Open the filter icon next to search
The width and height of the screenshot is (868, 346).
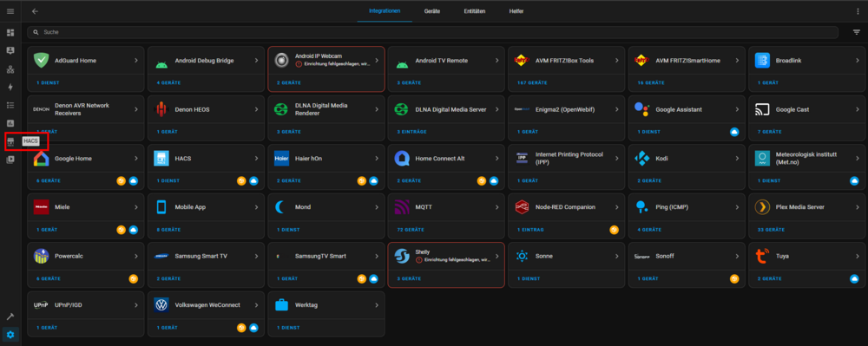point(857,33)
